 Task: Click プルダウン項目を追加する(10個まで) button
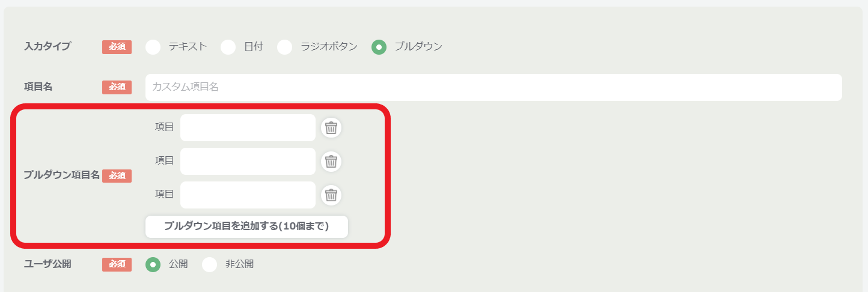246,227
